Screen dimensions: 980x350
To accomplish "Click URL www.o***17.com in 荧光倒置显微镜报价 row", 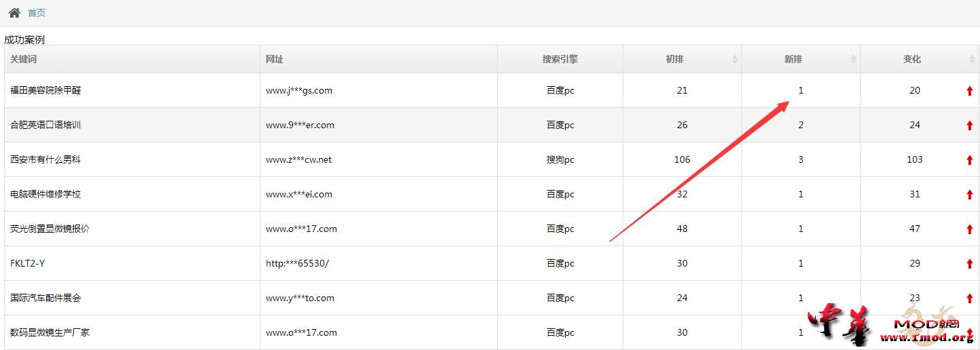I will pos(301,229).
